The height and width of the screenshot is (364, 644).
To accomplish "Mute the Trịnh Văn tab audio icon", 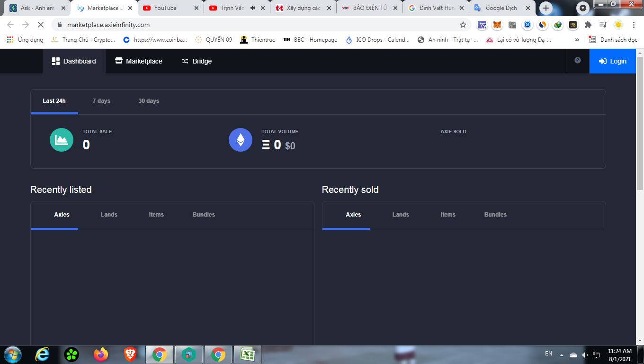I will [253, 8].
